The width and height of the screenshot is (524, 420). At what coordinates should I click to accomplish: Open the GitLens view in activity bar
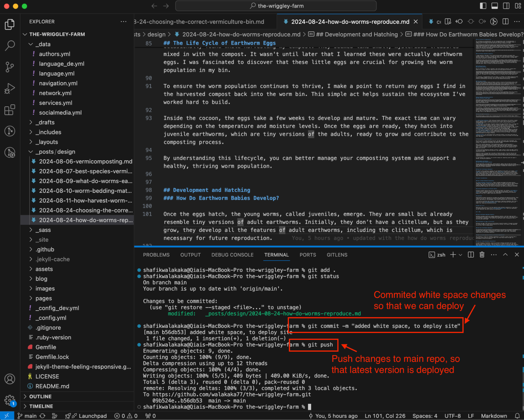point(10,131)
